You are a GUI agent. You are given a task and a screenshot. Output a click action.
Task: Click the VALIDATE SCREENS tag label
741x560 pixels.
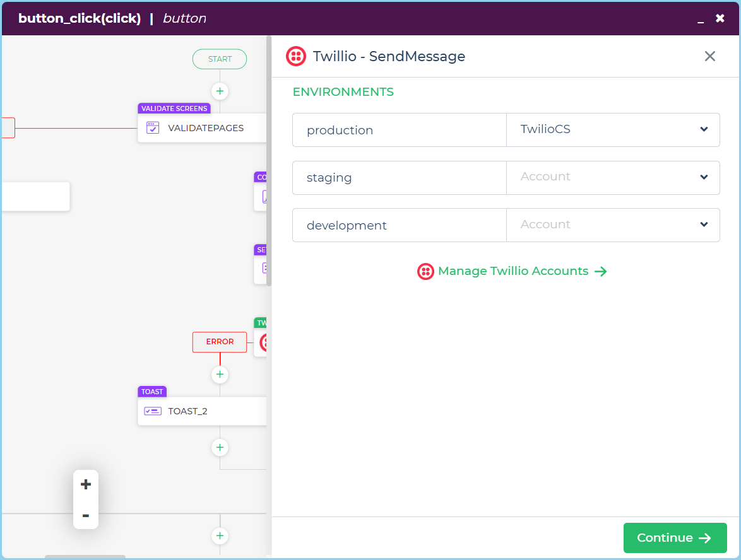[x=174, y=108]
